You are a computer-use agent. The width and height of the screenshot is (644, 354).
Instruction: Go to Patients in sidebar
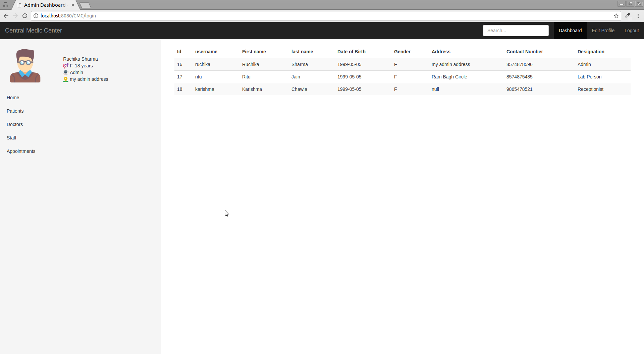click(x=15, y=111)
